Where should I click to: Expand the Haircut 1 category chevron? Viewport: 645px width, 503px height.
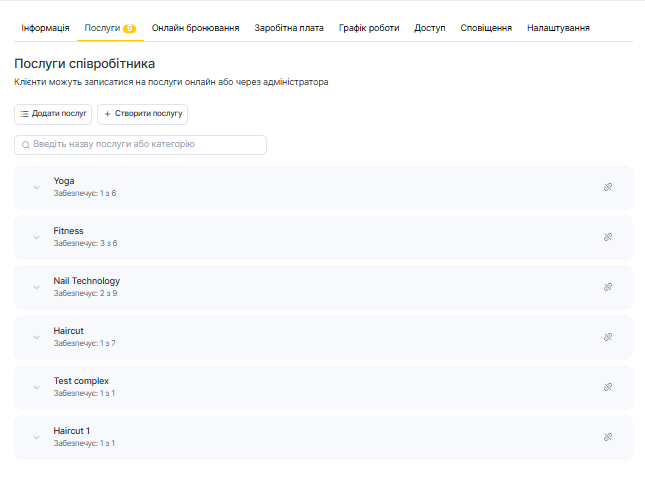pos(37,437)
